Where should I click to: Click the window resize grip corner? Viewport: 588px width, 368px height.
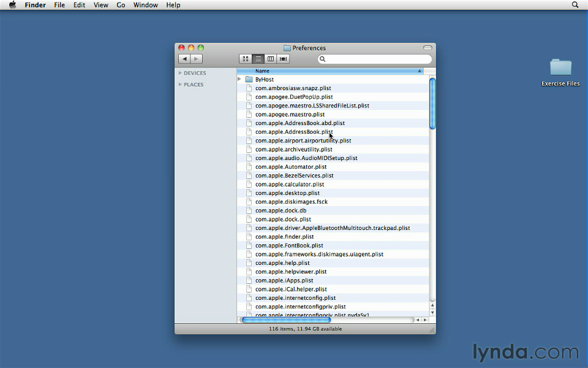[432, 330]
